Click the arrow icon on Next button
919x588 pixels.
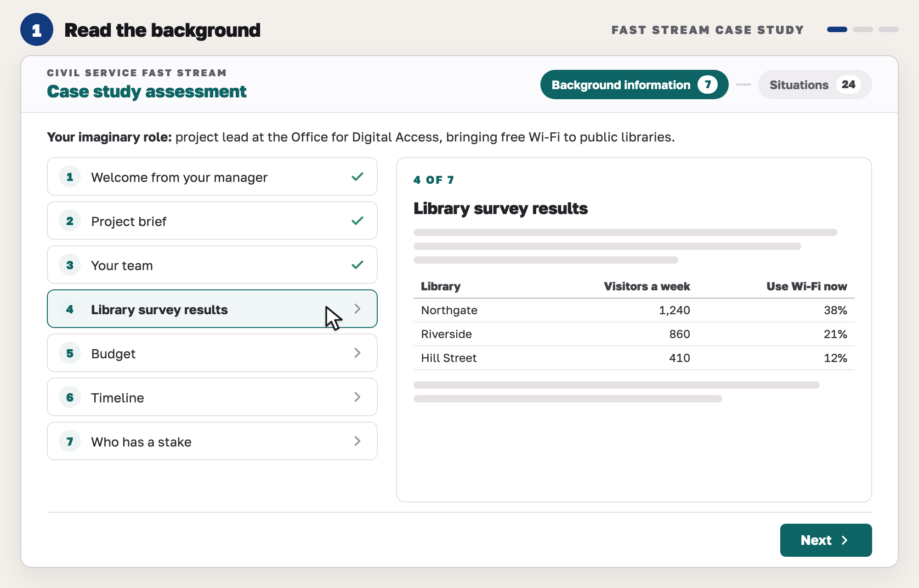tap(845, 540)
